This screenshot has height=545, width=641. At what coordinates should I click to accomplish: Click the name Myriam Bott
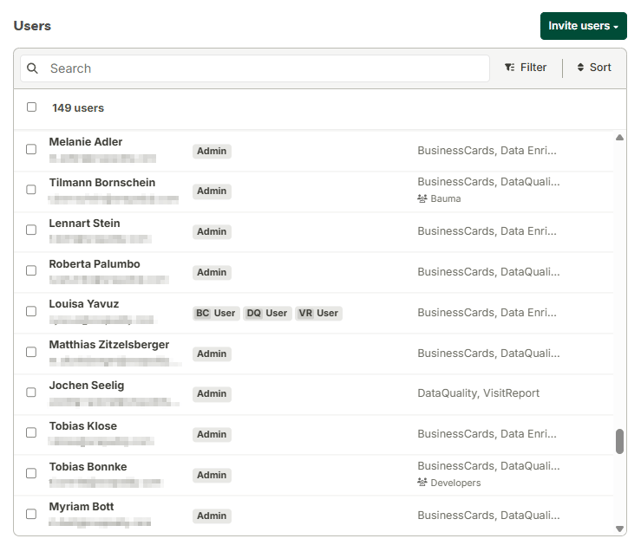[81, 507]
